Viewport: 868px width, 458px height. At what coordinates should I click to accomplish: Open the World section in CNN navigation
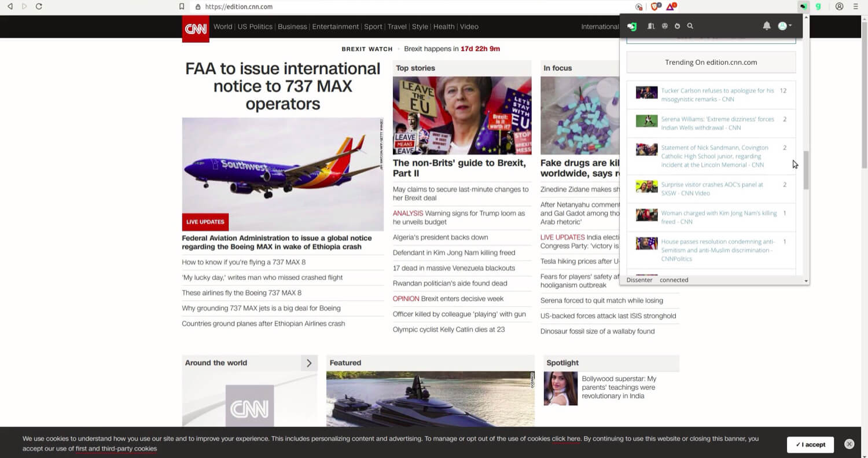(x=223, y=27)
